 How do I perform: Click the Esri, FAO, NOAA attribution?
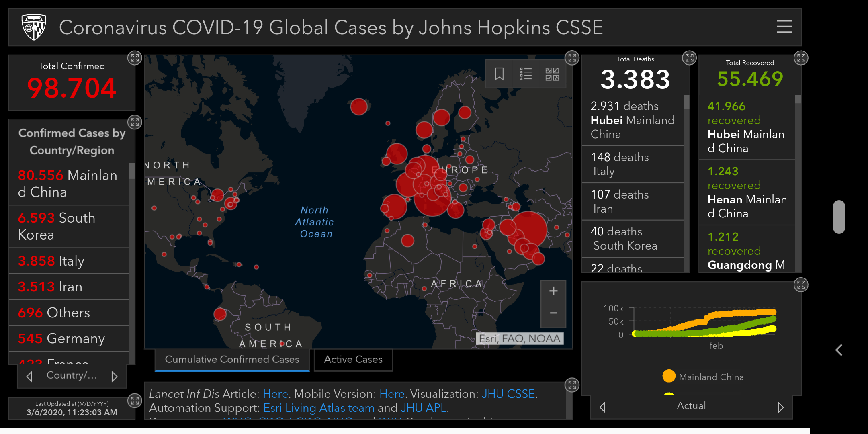tap(520, 339)
